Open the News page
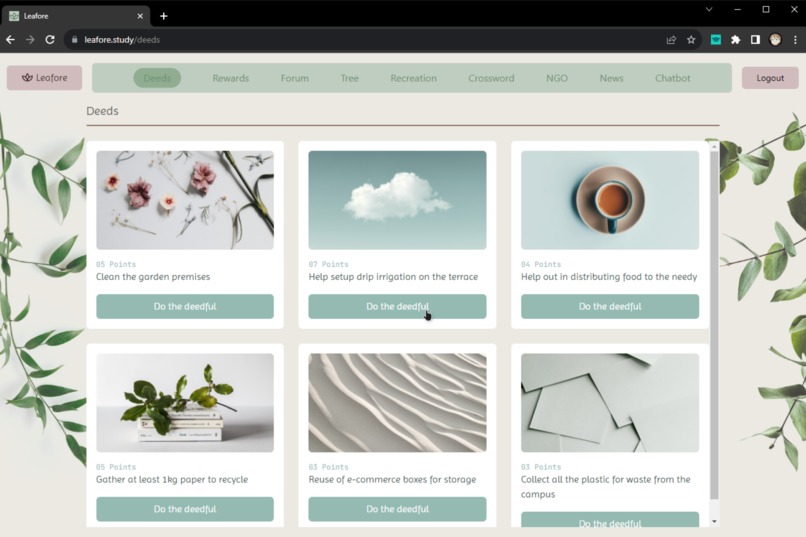The image size is (806, 537). click(x=611, y=78)
